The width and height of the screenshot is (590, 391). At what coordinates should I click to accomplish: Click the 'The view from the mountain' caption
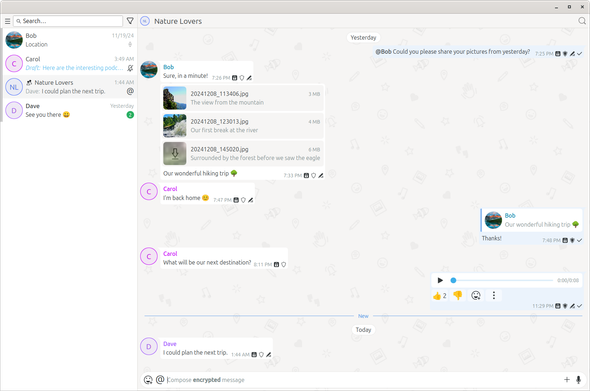pyautogui.click(x=227, y=102)
